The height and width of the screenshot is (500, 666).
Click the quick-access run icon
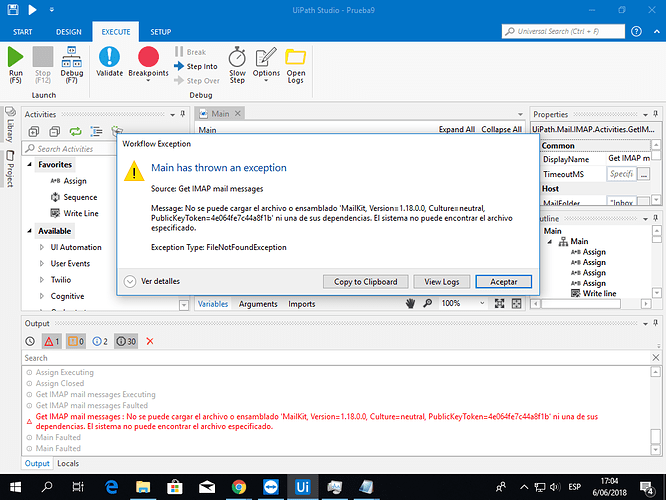[32, 9]
